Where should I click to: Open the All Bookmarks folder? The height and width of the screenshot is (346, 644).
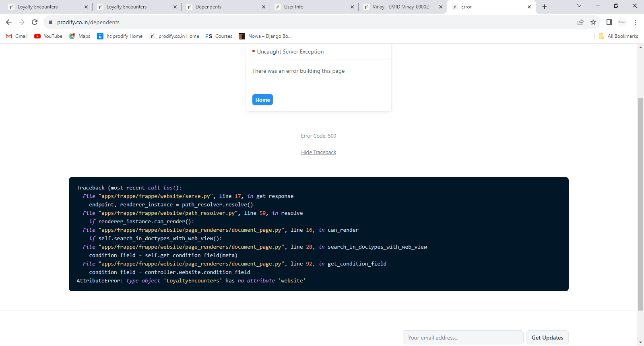click(x=619, y=36)
